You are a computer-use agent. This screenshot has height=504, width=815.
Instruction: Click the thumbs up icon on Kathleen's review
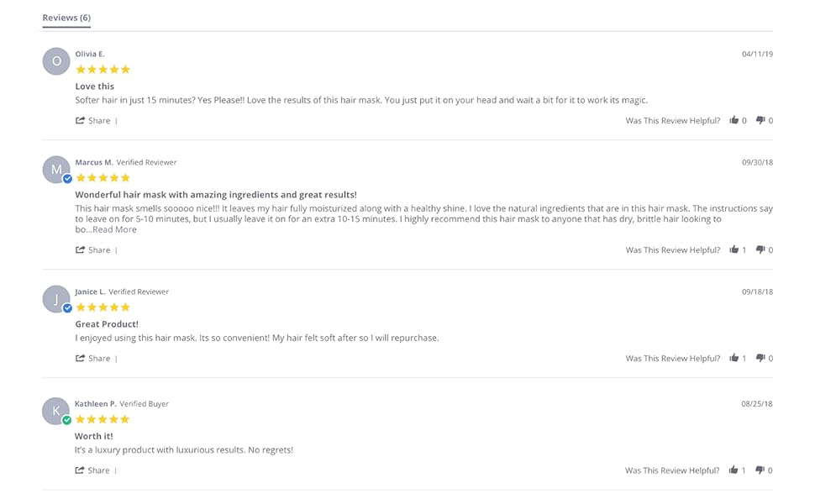735,470
